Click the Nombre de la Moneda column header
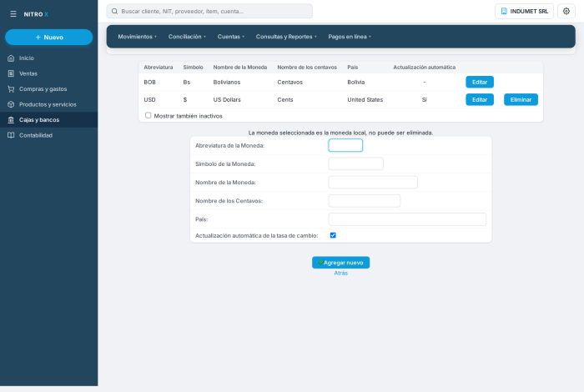The image size is (584, 392). pos(240,67)
